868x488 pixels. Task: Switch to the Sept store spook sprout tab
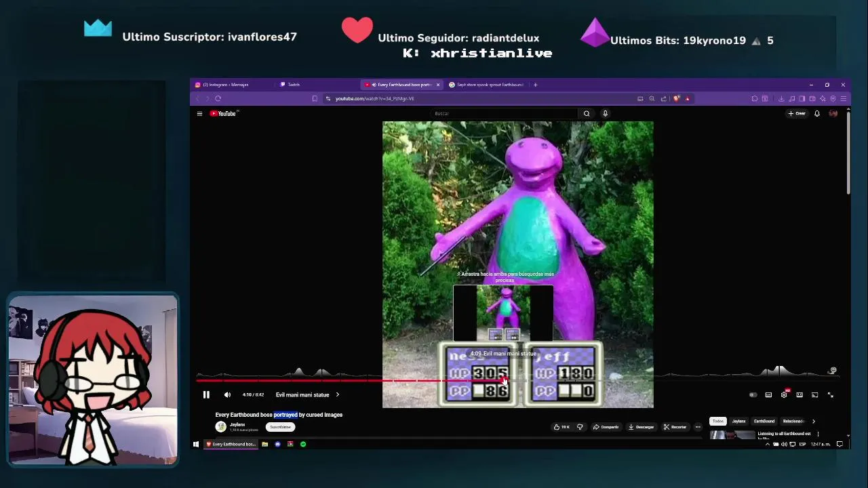[488, 85]
